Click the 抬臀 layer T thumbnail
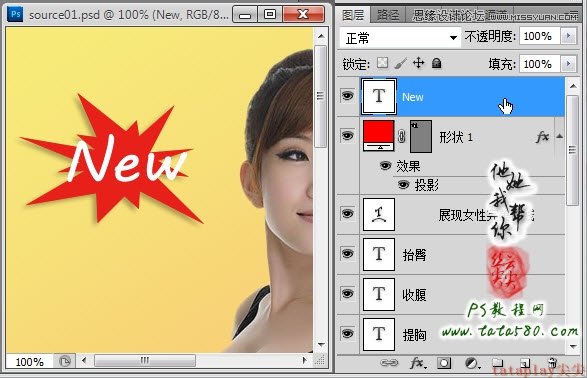Screen dimensions: 587x378 coord(378,254)
